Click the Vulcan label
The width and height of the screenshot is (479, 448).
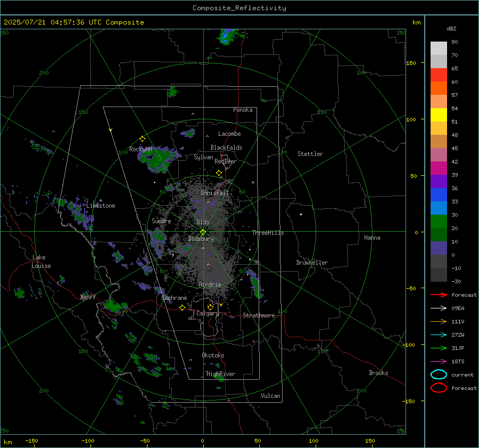click(x=270, y=396)
